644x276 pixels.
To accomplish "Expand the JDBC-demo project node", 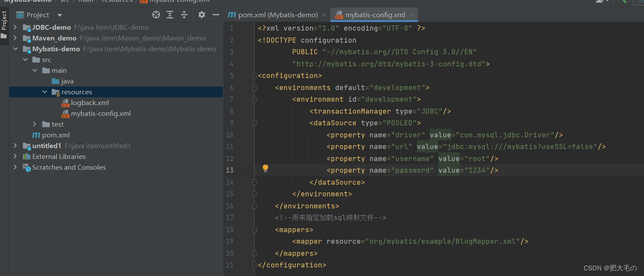I will coord(15,27).
